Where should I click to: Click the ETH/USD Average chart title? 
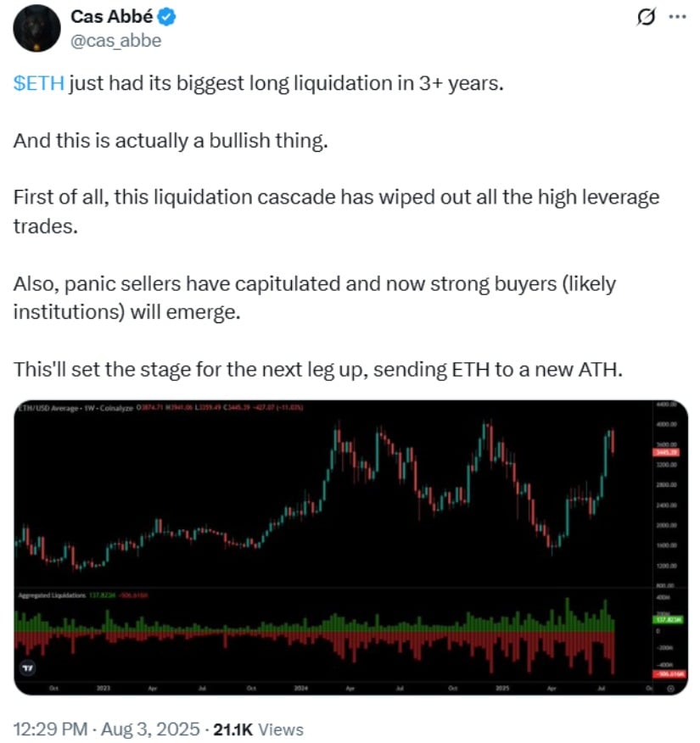point(48,408)
